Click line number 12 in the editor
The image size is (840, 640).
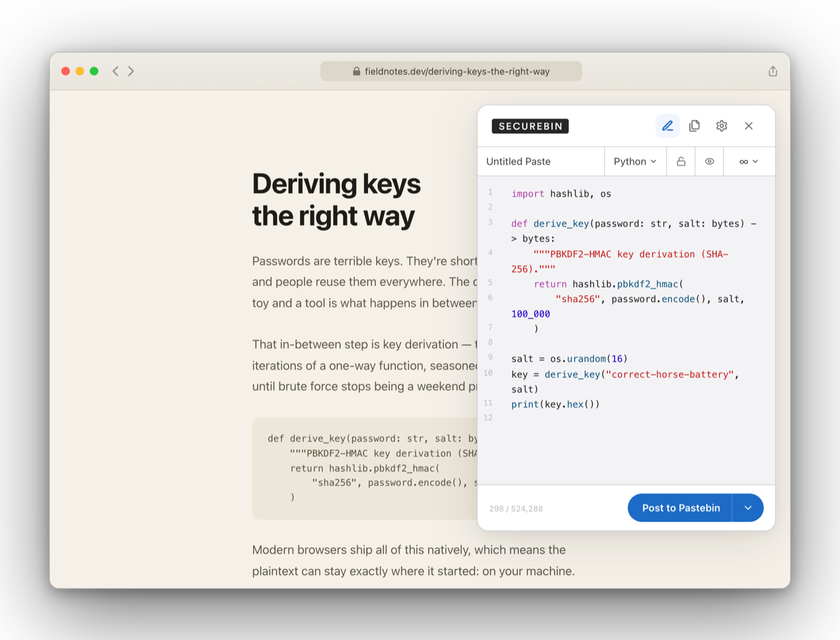tap(488, 417)
